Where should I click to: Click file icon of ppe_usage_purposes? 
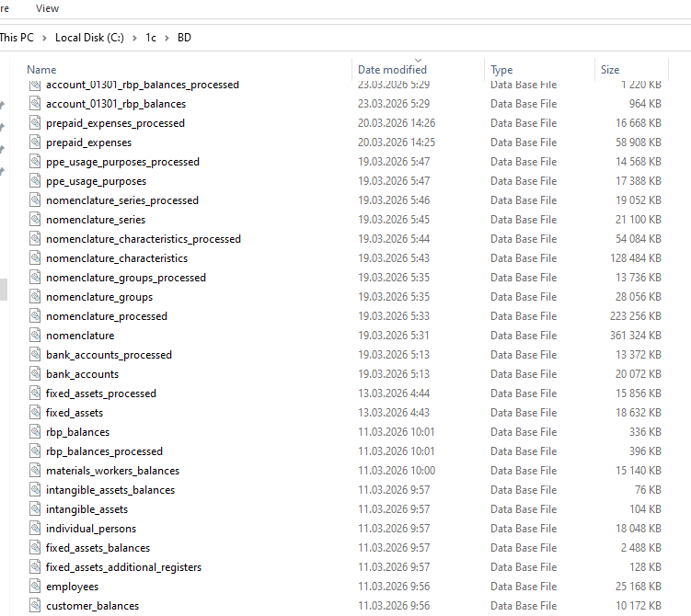coord(35,181)
